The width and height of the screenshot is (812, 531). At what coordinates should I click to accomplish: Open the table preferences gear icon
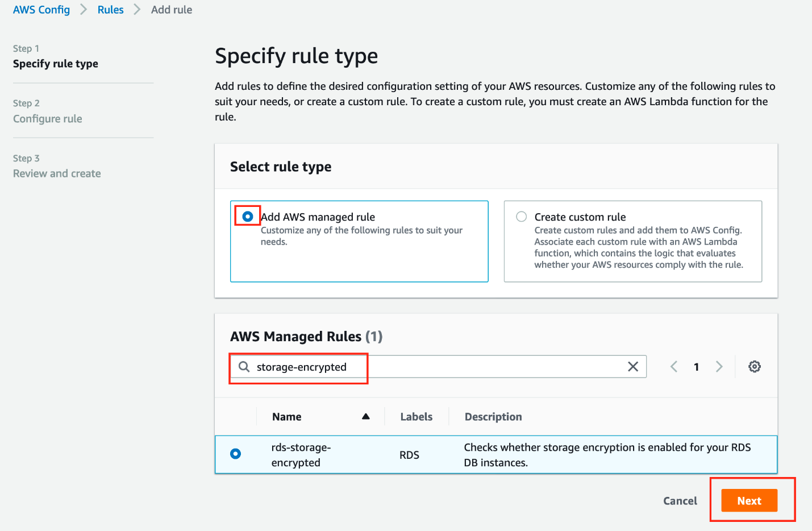755,367
